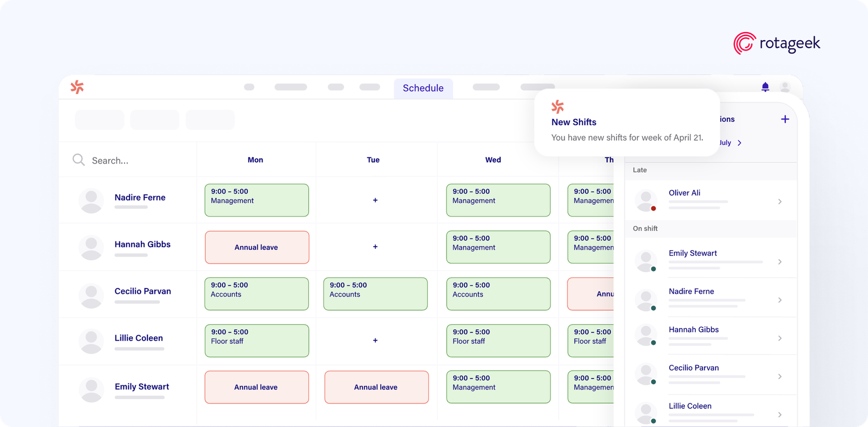Click Emily Stewart's avatar in On shift list

[646, 261]
